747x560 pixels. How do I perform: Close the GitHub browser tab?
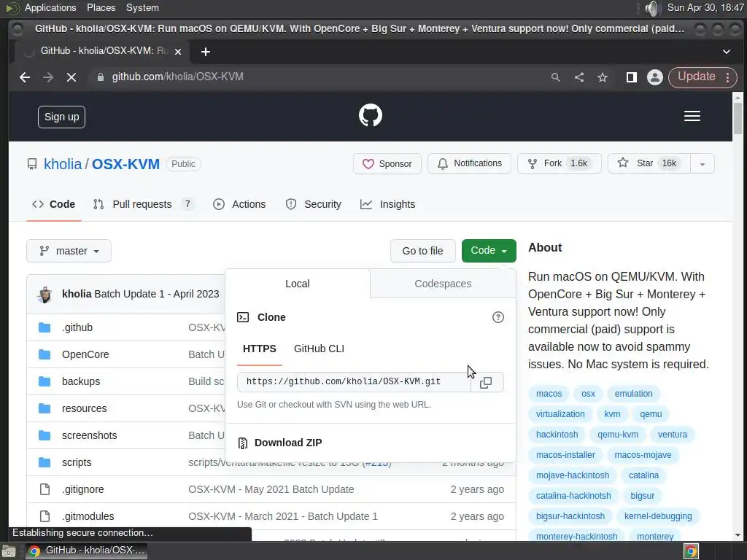click(x=178, y=52)
